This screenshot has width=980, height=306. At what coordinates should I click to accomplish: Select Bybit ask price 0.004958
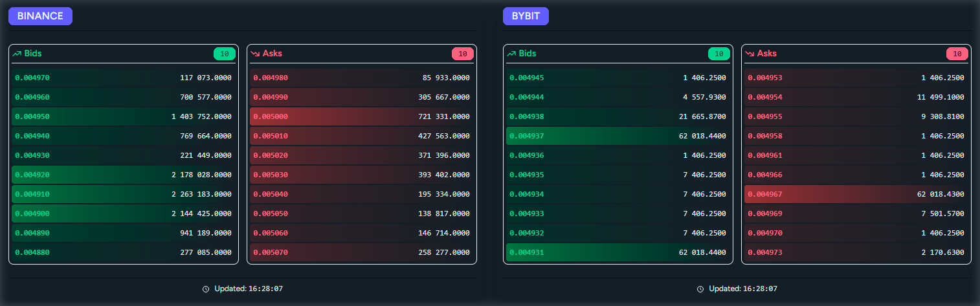click(765, 136)
